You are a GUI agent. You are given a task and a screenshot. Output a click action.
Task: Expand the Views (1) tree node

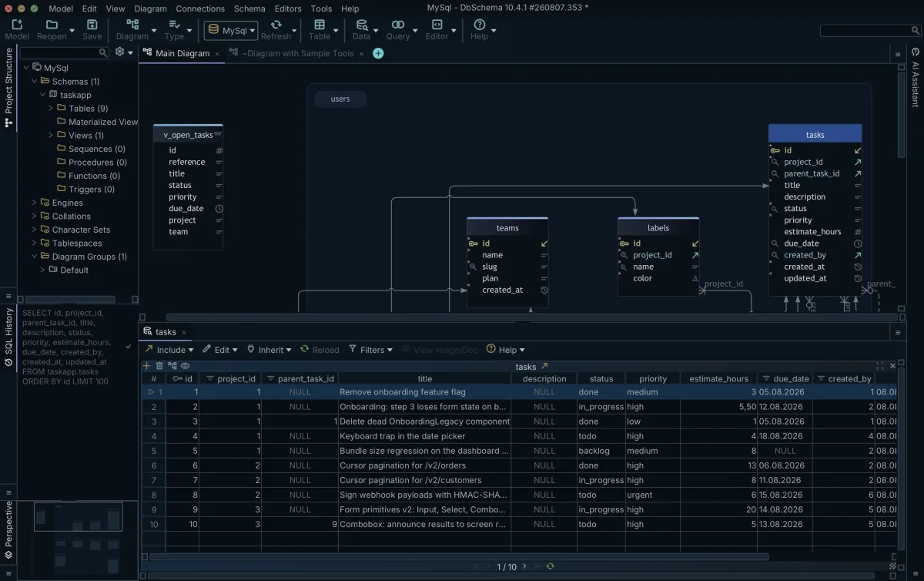pyautogui.click(x=52, y=136)
